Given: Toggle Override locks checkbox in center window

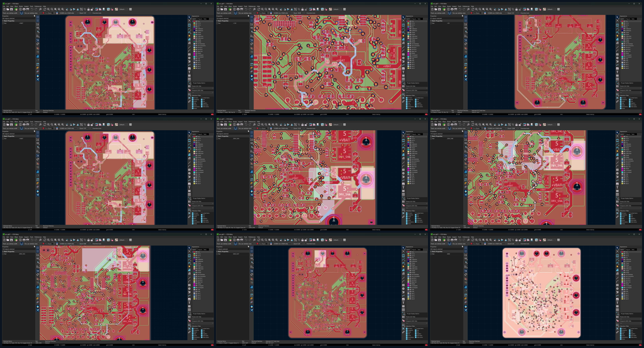Looking at the screenshot, I should point(307,128).
